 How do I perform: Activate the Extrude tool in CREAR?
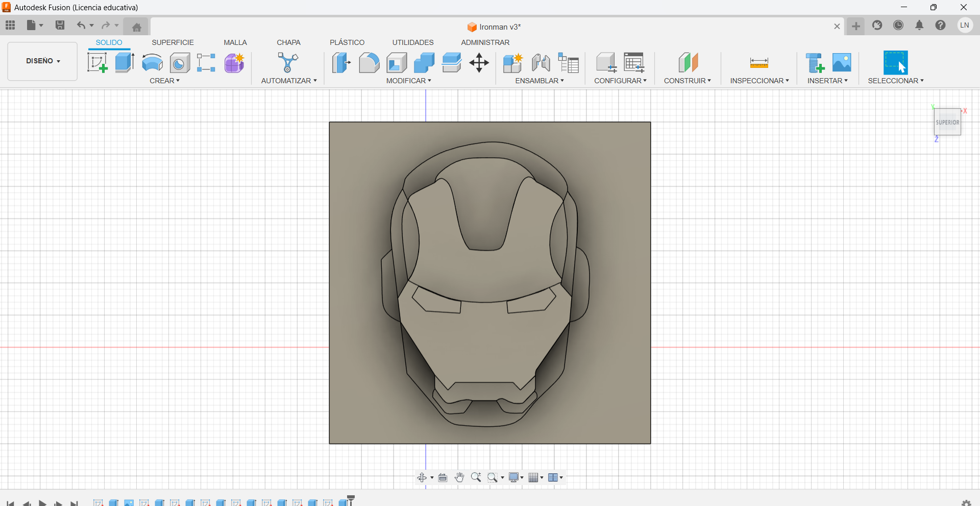coord(125,63)
